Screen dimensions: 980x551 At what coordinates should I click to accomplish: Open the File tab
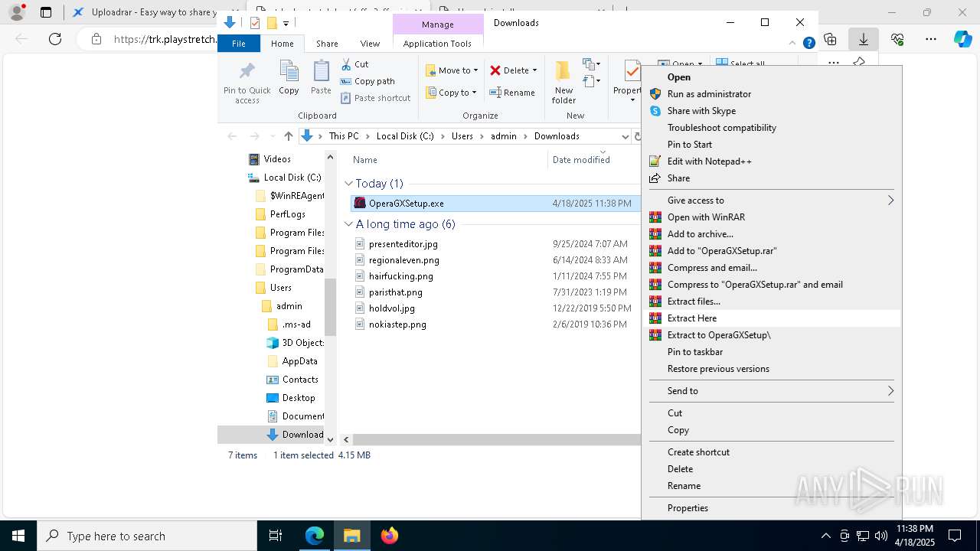[x=239, y=44]
